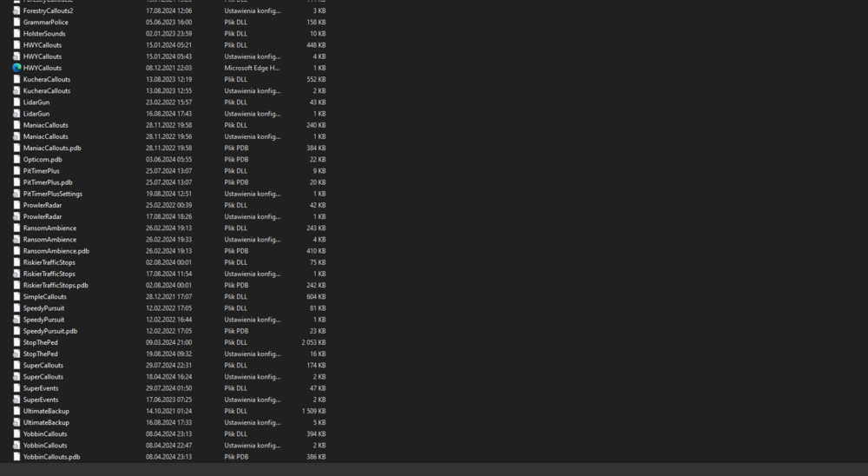Click the config icon of the RansomAmbience 4 KB file
The image size is (868, 476).
point(16,240)
